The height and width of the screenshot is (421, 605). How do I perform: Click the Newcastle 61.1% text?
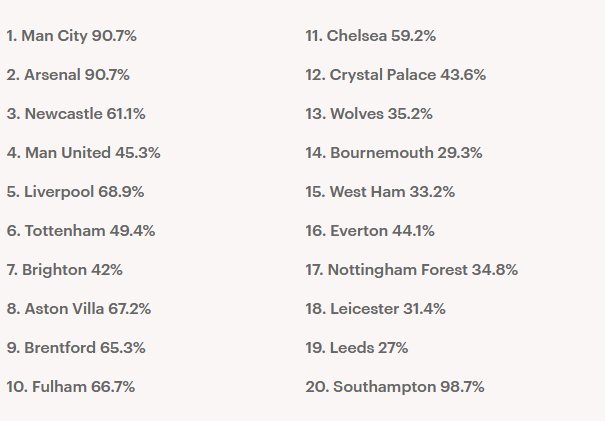(76, 114)
